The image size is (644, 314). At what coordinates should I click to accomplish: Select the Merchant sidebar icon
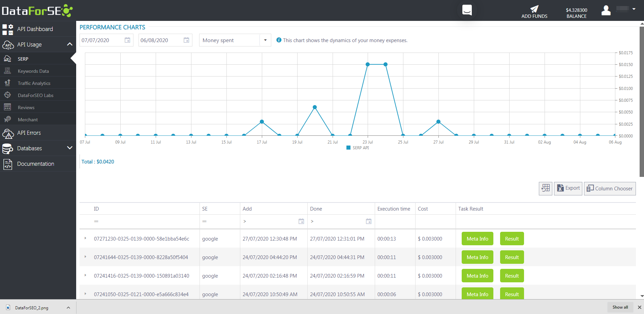tap(7, 119)
